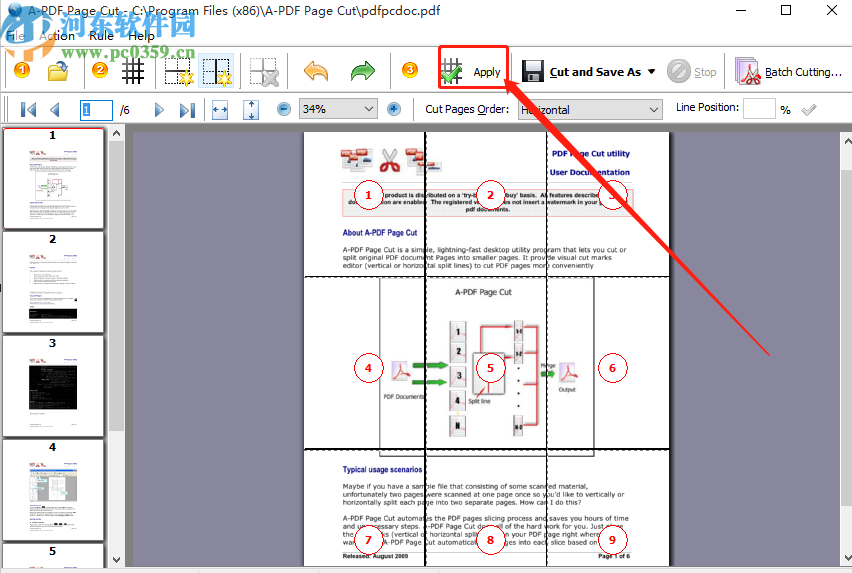This screenshot has width=852, height=573.
Task: Maximize the A-PDF Page Cut window
Action: [x=786, y=10]
